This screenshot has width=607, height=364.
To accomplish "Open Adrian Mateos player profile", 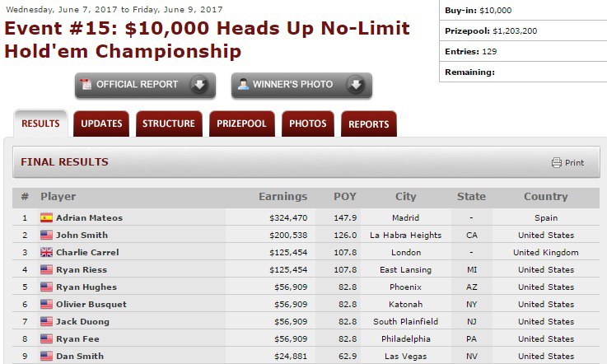I will 89,218.
